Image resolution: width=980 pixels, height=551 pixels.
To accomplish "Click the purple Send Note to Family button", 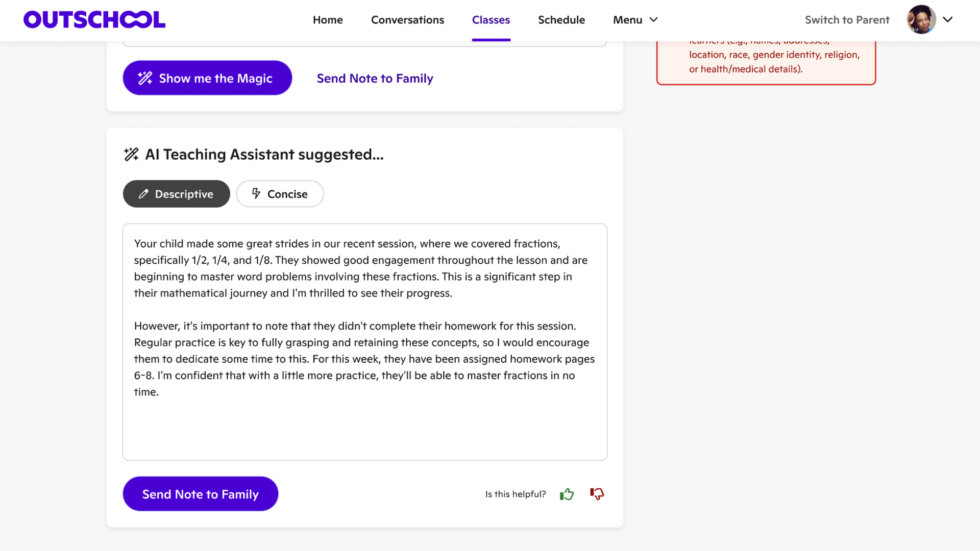I will coord(200,494).
